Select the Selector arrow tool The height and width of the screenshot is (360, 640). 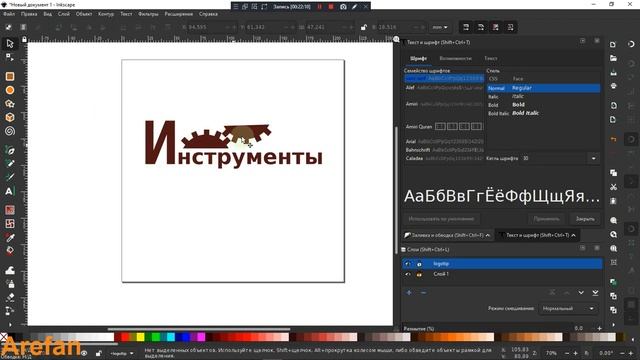point(10,43)
